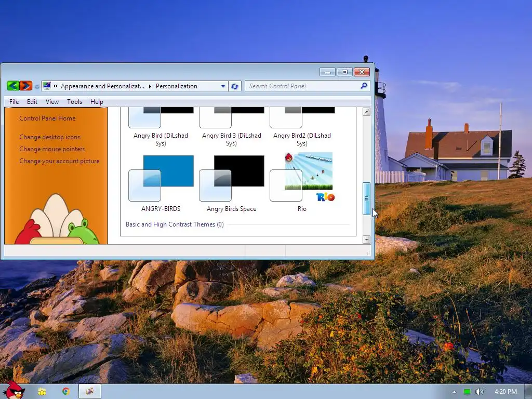Select the ANGRY-BIRDS theme
Viewport: 532px width, 399px height.
coord(161,183)
